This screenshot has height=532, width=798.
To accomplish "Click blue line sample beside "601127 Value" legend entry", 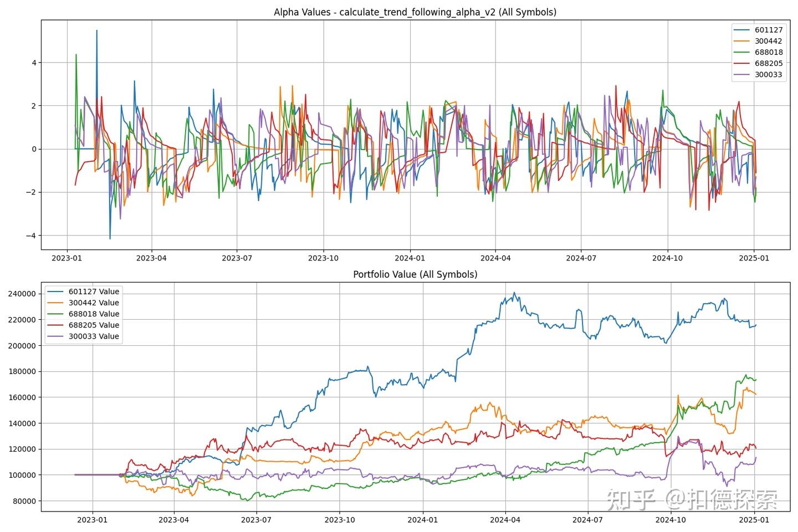I will point(55,291).
